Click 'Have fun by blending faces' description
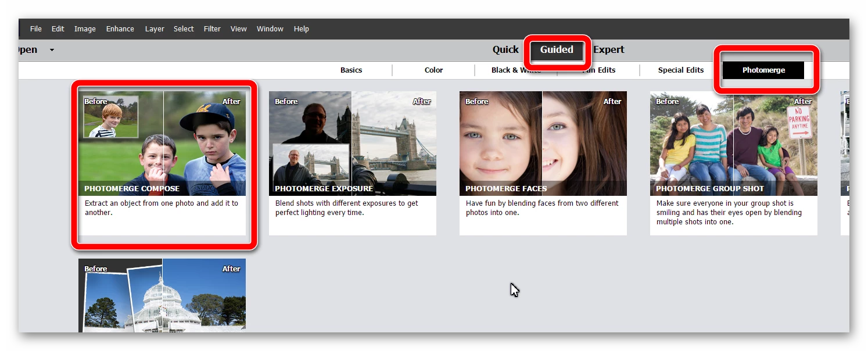 (542, 208)
